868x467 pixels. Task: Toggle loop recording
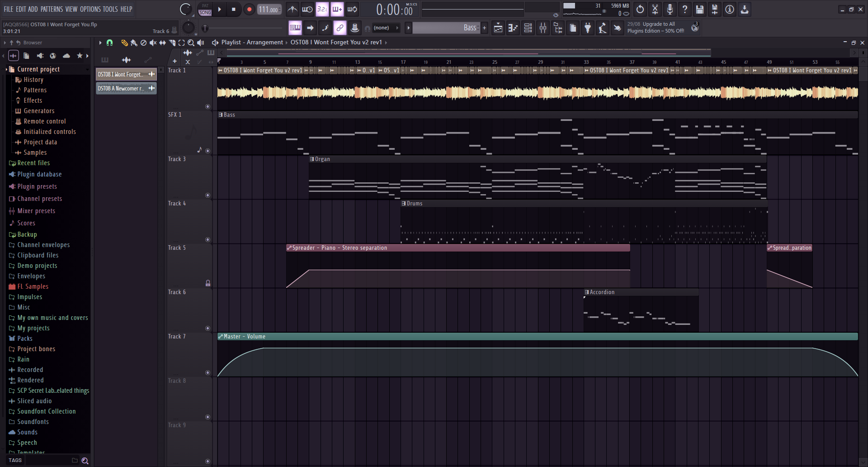point(352,9)
